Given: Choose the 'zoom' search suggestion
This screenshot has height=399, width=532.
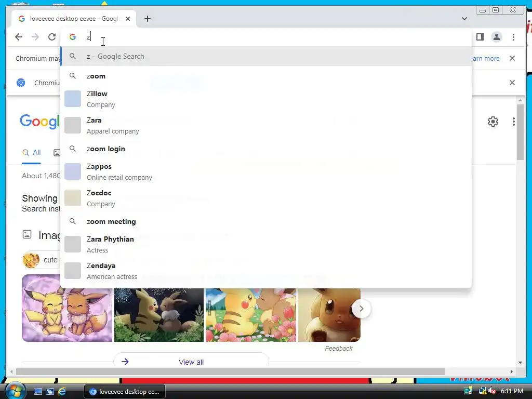Looking at the screenshot, I should [x=267, y=76].
